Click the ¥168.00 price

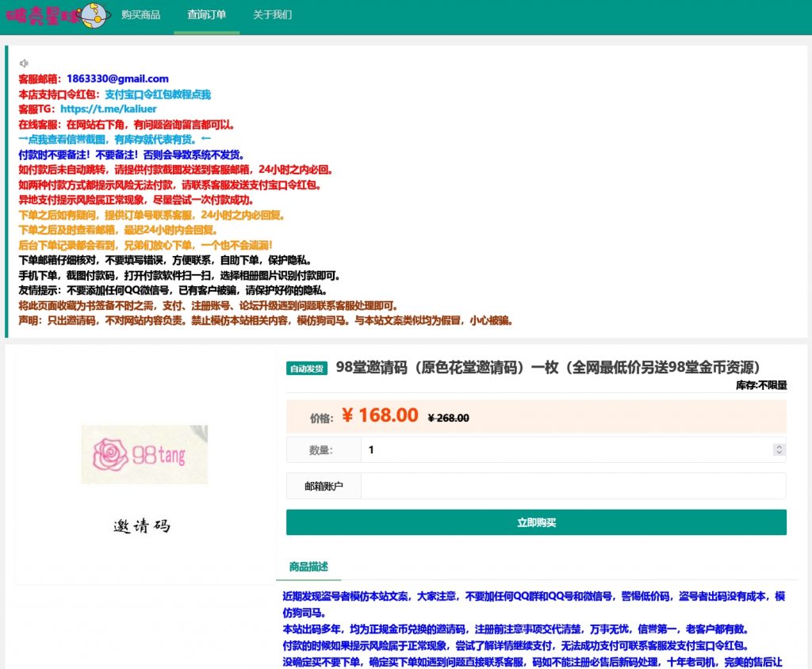[x=380, y=415]
